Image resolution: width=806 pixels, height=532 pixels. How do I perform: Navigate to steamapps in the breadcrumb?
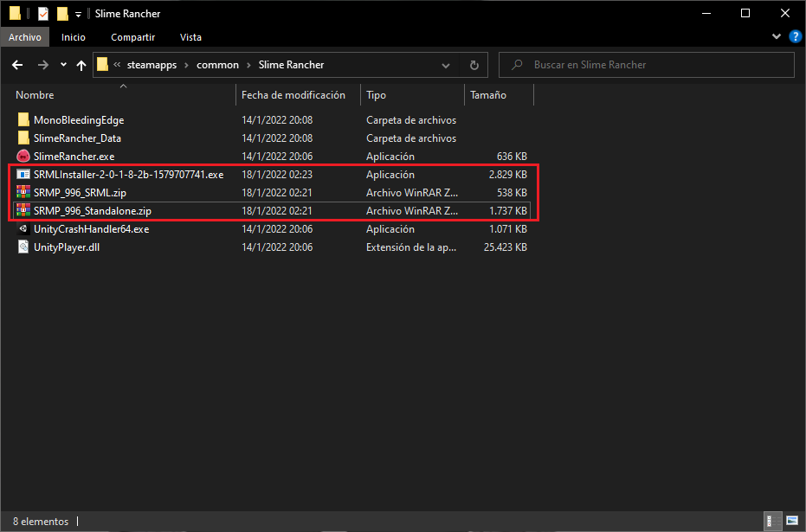tap(152, 65)
